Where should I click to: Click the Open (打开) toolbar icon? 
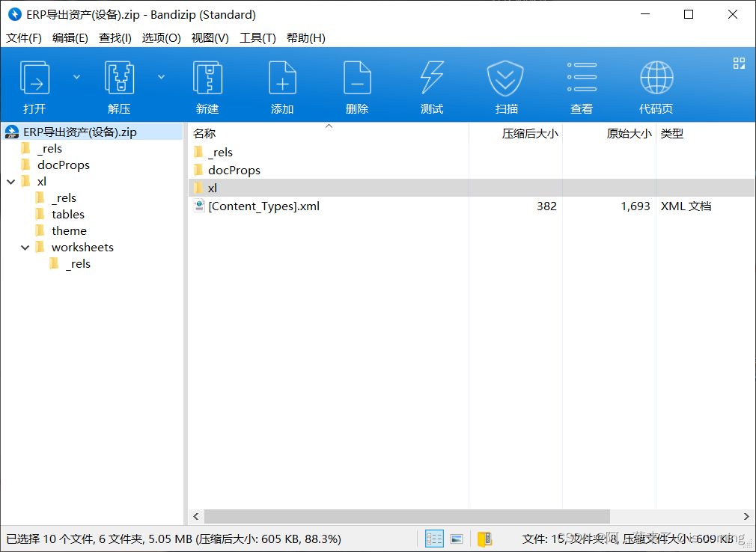[34, 78]
